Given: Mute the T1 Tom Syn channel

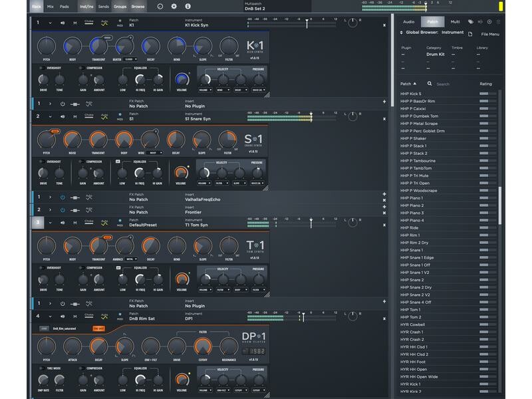Looking at the screenshot, I should click(x=74, y=222).
